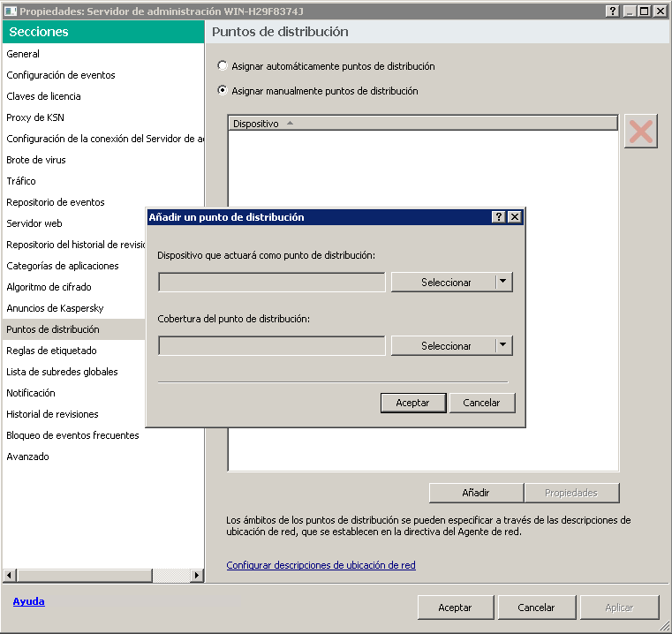Viewport: 672px width, 634px height.
Task: Open Claves de licencia section
Action: 102,96
